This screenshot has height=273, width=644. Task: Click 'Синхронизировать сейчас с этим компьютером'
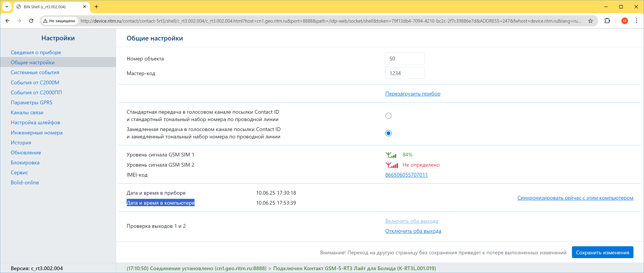point(575,198)
